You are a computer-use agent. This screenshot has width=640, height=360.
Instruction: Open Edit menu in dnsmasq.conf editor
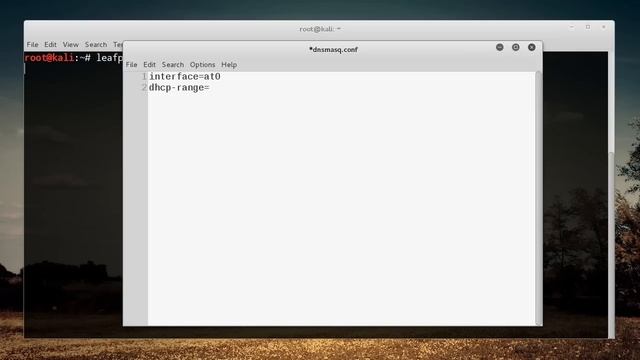[x=149, y=64]
